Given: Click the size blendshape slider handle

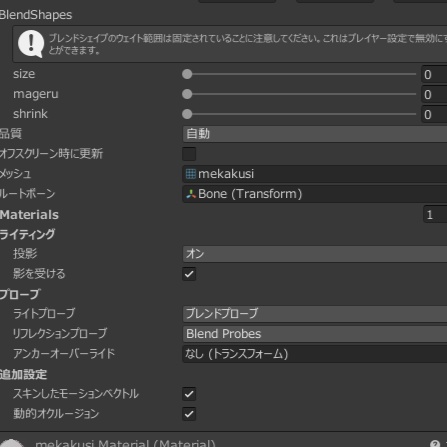Looking at the screenshot, I should [x=187, y=74].
